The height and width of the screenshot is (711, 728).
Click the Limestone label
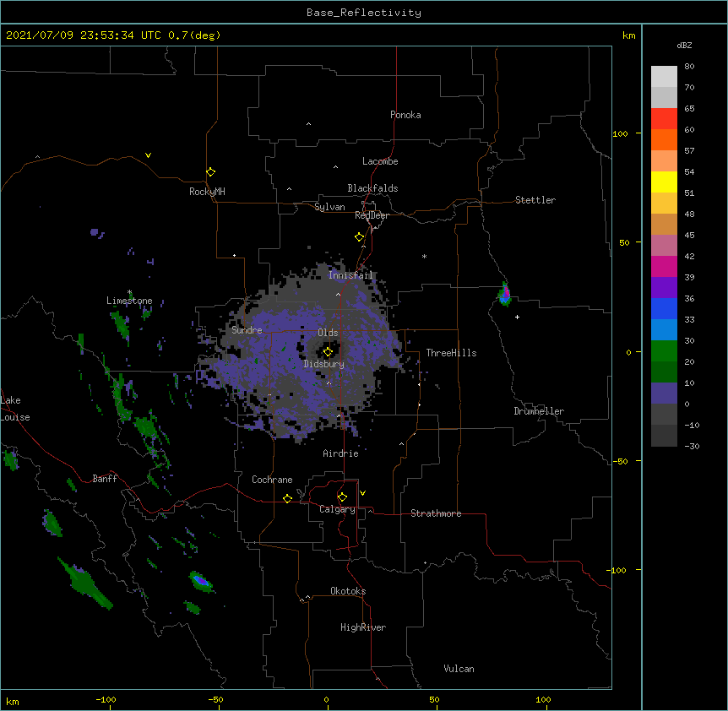click(x=129, y=301)
